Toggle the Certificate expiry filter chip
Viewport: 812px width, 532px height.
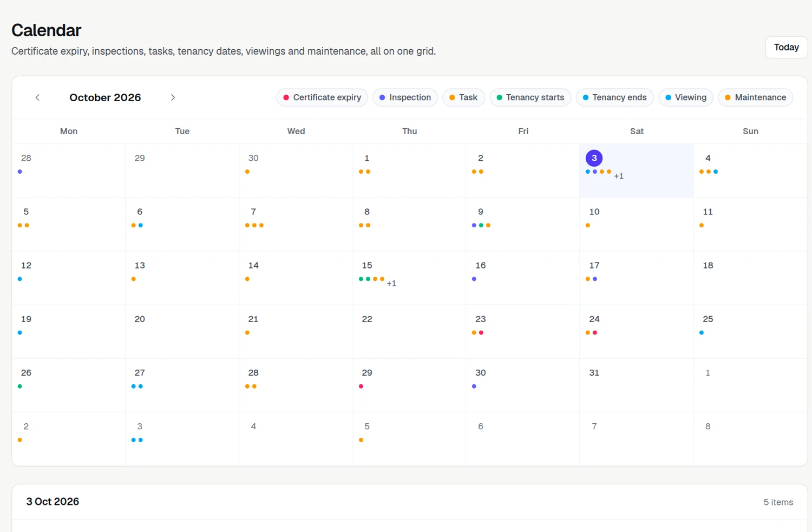(322, 97)
